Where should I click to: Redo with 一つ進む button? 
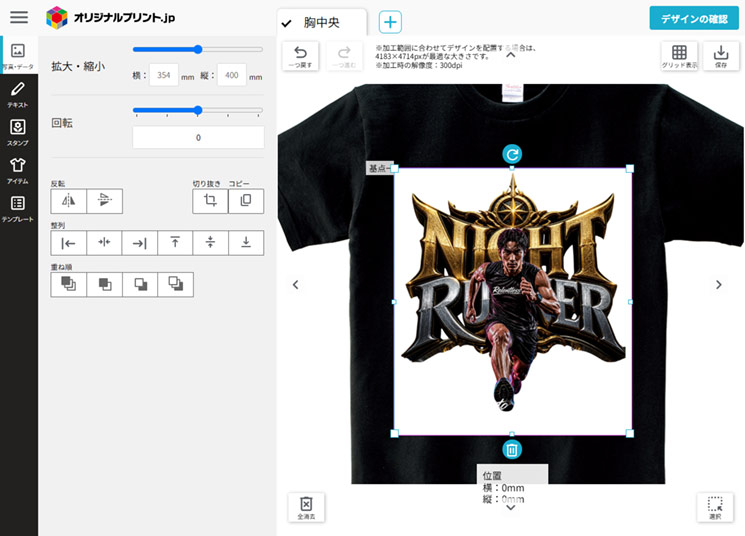tap(344, 56)
